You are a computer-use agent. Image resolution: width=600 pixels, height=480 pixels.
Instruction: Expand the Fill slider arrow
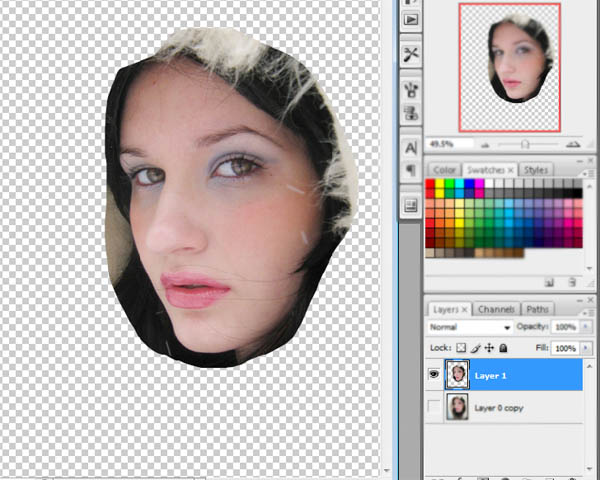pyautogui.click(x=586, y=347)
